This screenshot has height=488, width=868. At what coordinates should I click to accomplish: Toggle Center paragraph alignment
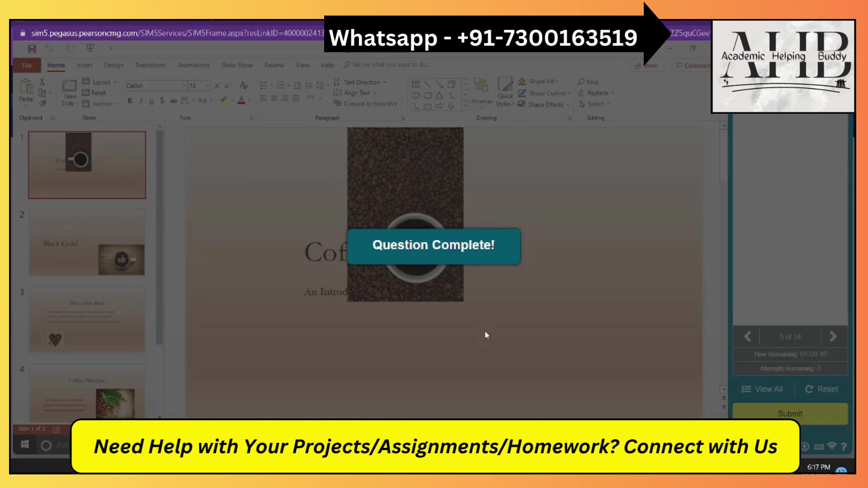274,98
